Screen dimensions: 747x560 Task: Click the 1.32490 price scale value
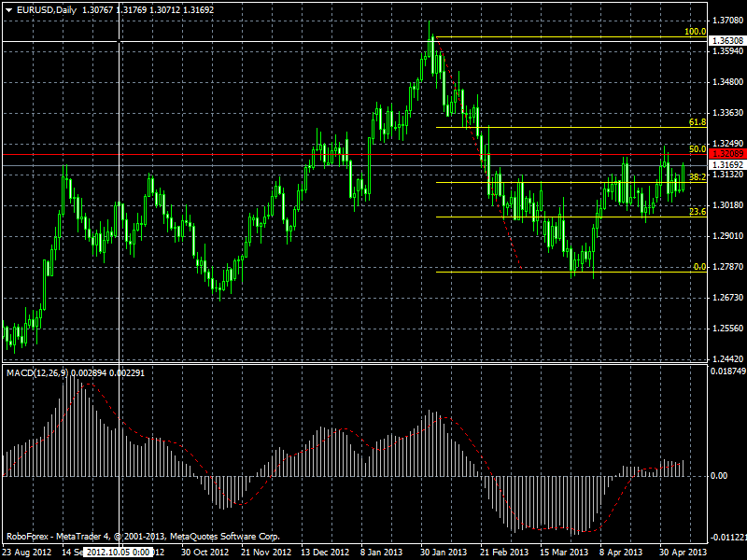[727, 144]
